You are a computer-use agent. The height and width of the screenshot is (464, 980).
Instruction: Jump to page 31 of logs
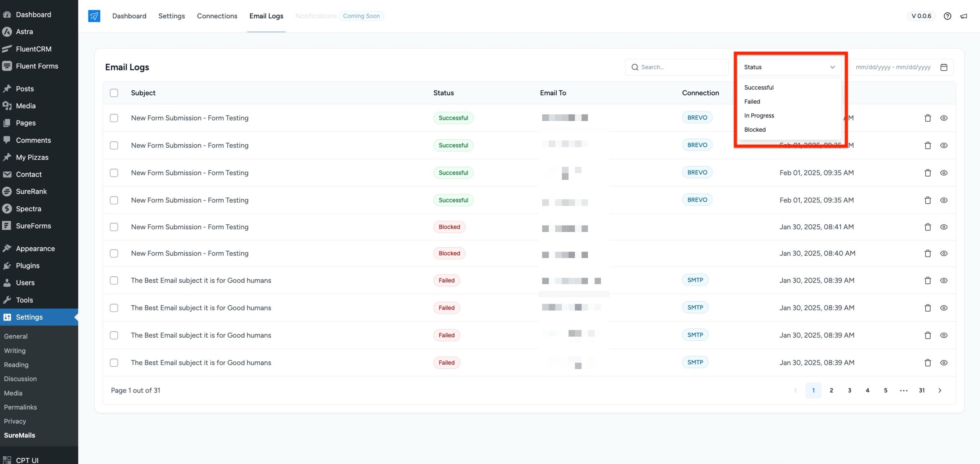pyautogui.click(x=921, y=390)
